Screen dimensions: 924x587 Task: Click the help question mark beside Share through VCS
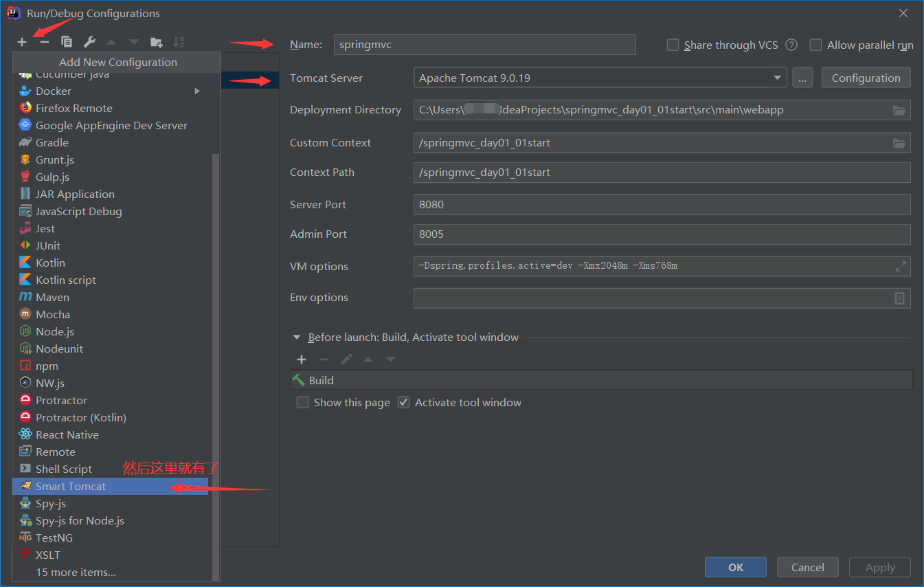coord(791,45)
